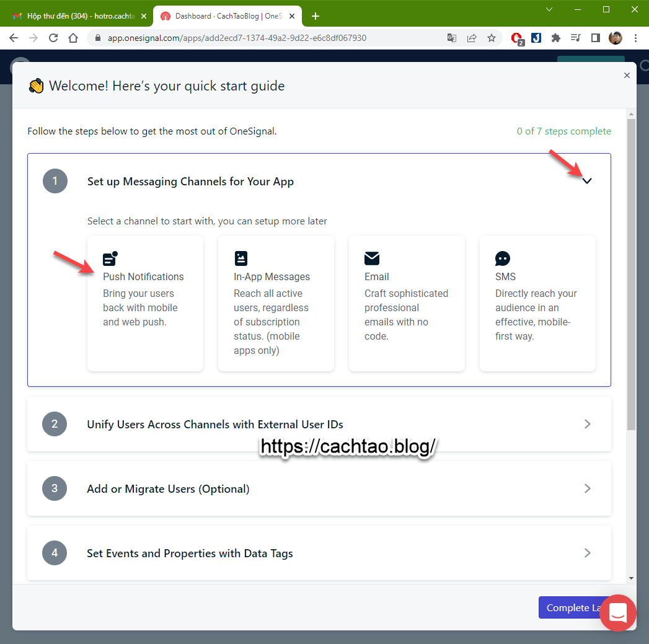The width and height of the screenshot is (649, 644).
Task: Expand Add or Migrate Users step
Action: 588,488
